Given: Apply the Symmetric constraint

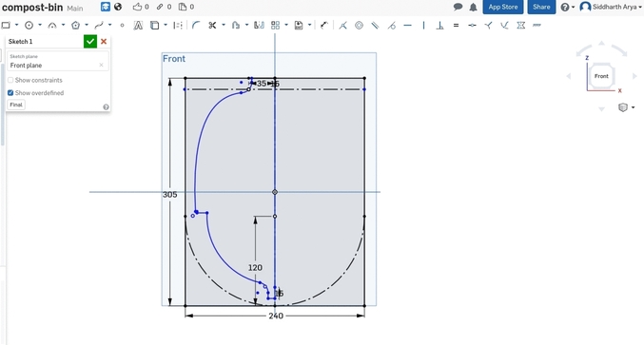Looking at the screenshot, I should click(520, 26).
